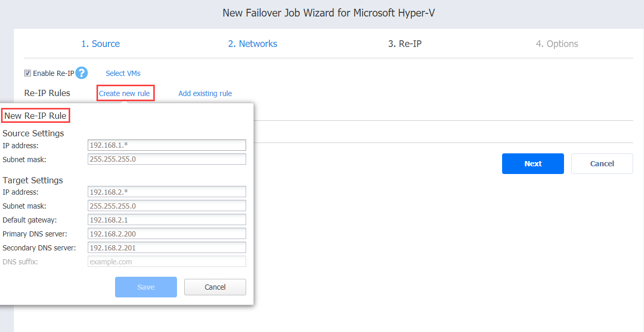This screenshot has height=332, width=644.
Task: Go to the 1. Source step
Action: [x=101, y=44]
